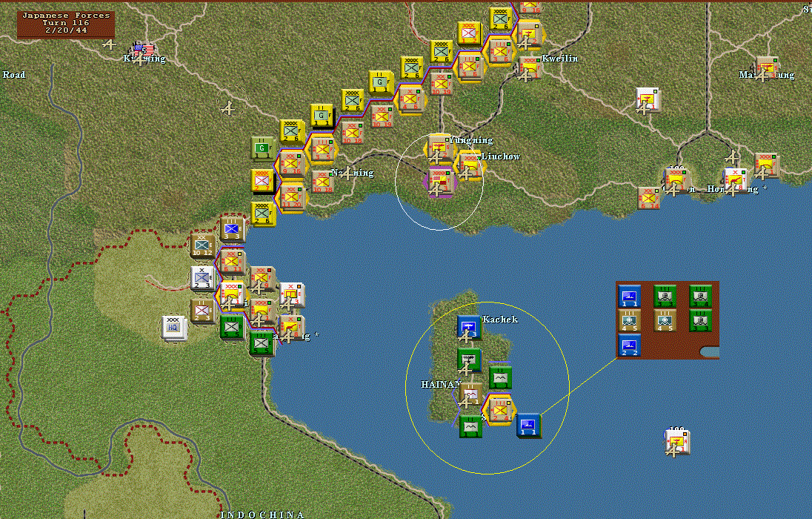Click the highlighted 2-4 infantry unit on Hainan
The image size is (812, 519).
point(500,409)
